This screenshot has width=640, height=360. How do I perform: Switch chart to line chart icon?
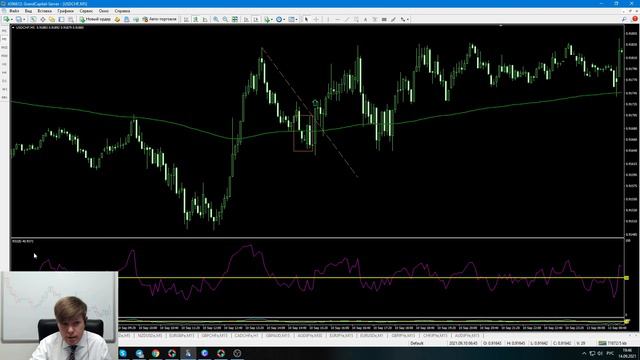click(x=205, y=19)
